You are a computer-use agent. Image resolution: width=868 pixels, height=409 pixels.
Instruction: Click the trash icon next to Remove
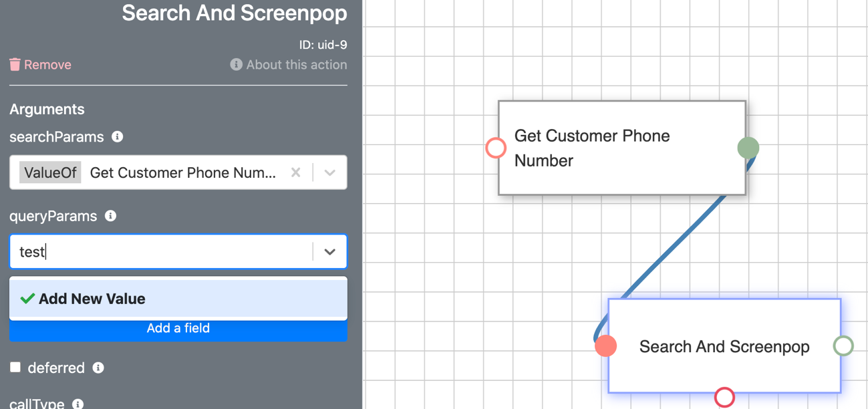coord(15,64)
